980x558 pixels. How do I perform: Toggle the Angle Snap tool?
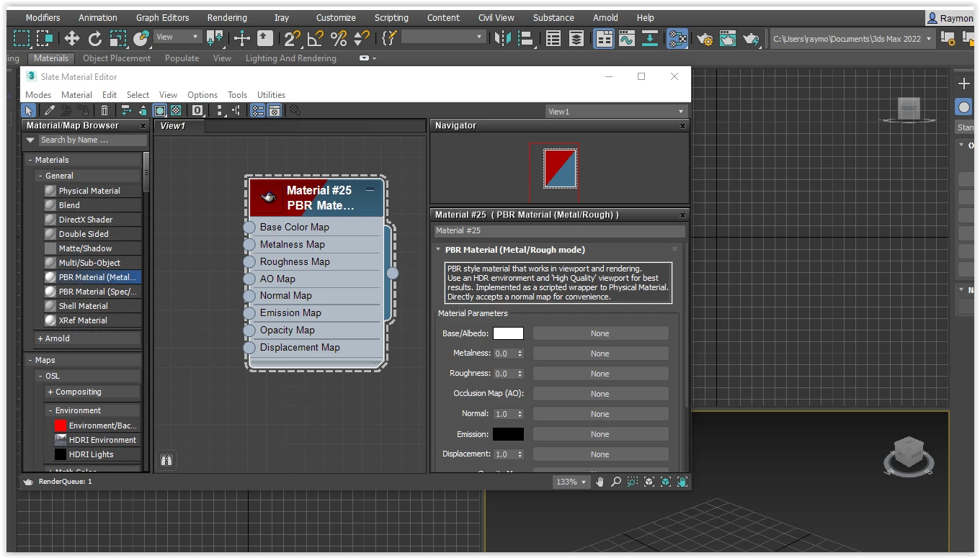click(x=316, y=38)
